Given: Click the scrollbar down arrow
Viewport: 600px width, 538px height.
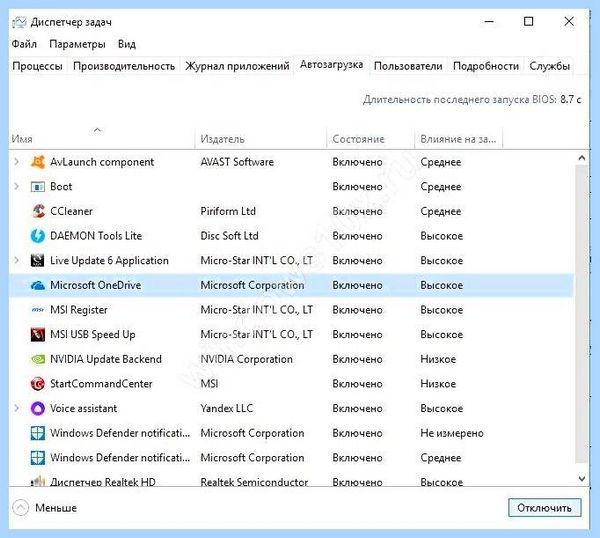Looking at the screenshot, I should [582, 478].
